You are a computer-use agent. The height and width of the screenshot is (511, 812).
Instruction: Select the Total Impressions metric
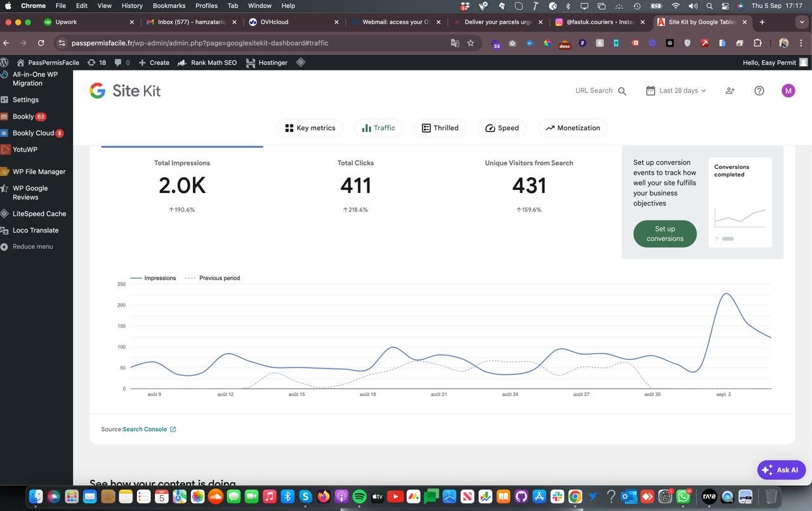point(182,185)
